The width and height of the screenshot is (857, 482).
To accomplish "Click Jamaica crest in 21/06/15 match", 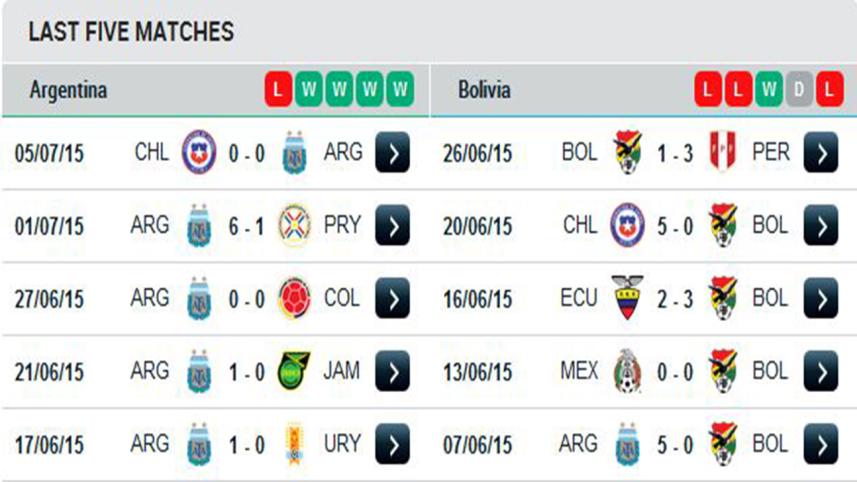I will click(294, 371).
